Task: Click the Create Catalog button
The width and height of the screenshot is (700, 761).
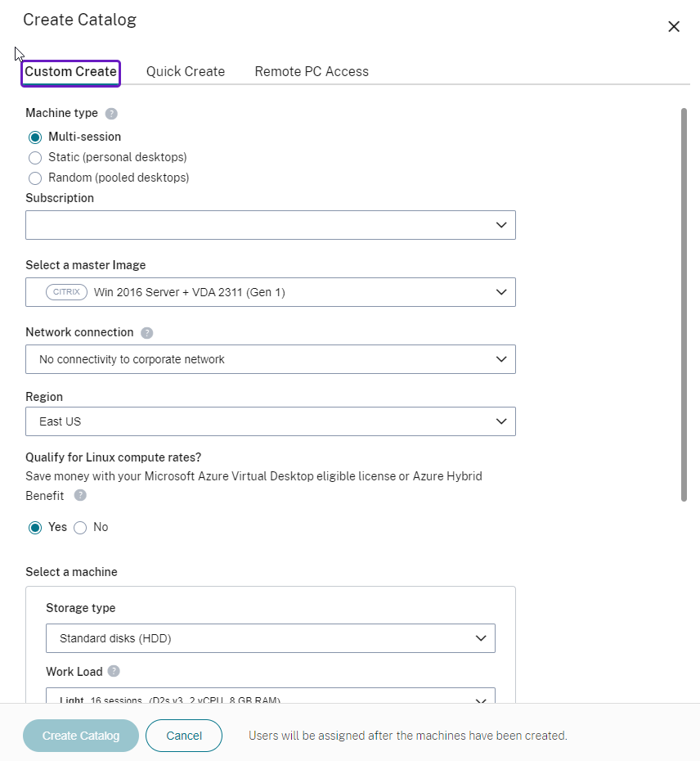Action: (81, 736)
